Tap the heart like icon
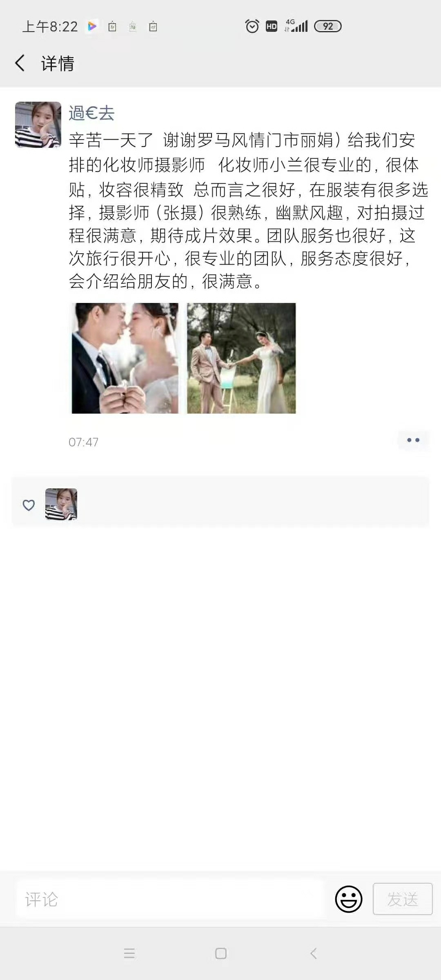 [x=29, y=505]
